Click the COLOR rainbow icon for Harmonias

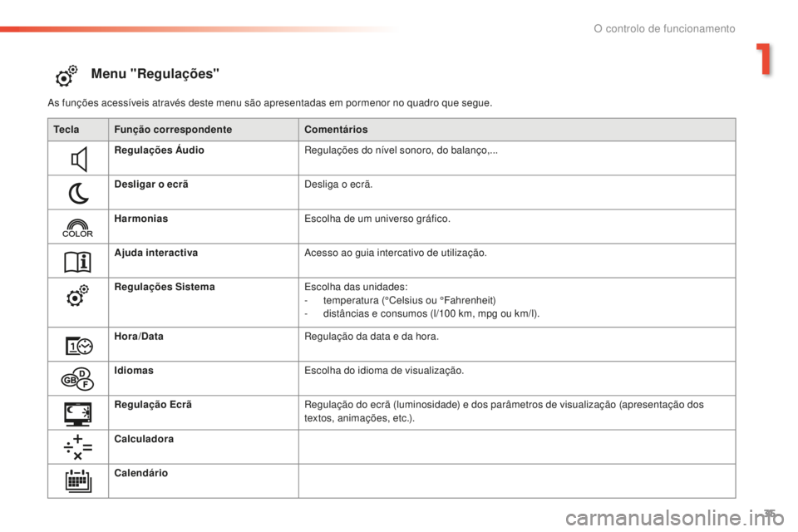pos(77,228)
